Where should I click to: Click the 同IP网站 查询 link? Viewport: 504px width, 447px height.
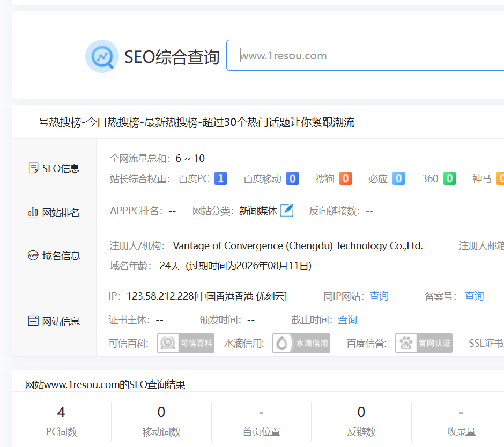tap(379, 296)
